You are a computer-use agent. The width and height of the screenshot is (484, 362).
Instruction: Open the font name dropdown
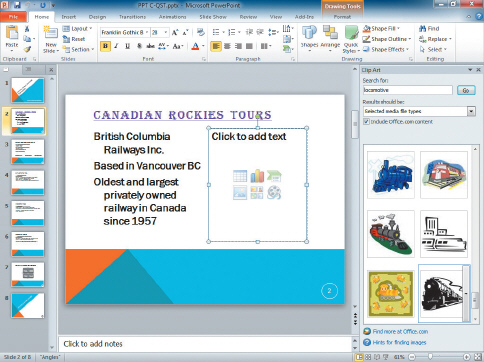click(147, 32)
